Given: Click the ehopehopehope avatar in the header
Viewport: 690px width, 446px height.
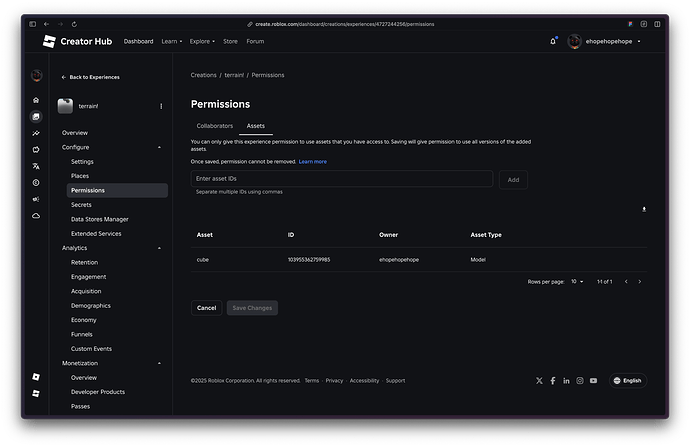Looking at the screenshot, I should pos(574,41).
